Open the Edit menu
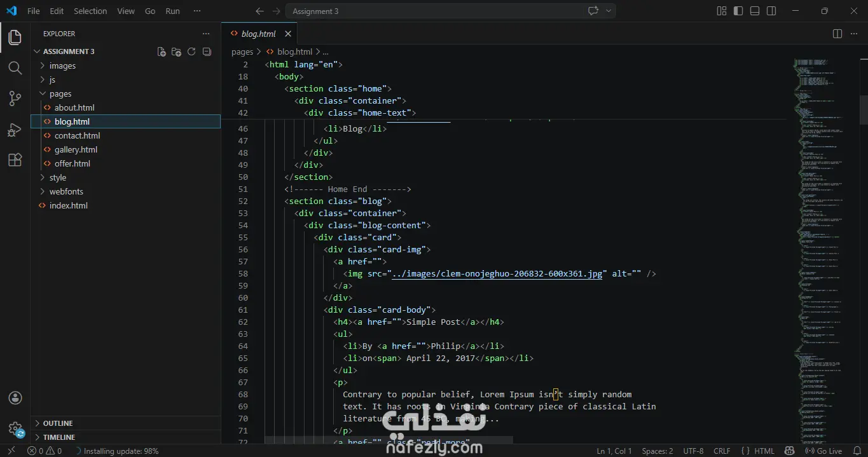The height and width of the screenshot is (457, 868). pyautogui.click(x=57, y=11)
